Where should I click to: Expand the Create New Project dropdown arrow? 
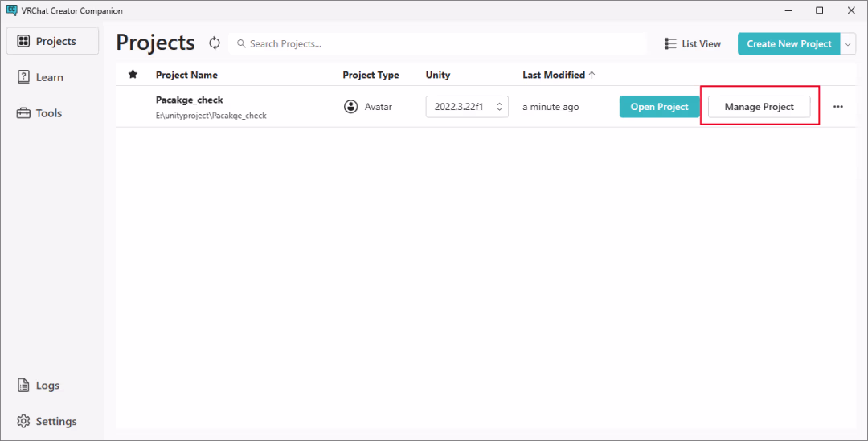(x=848, y=43)
